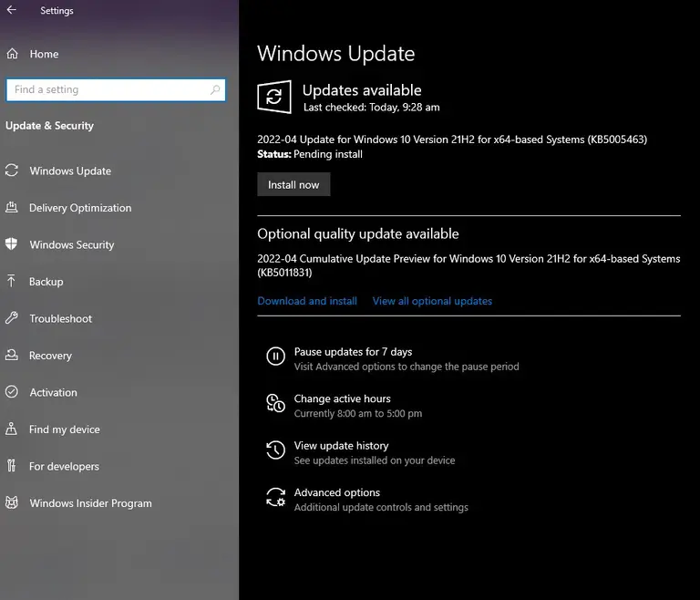The height and width of the screenshot is (600, 700).
Task: Click the Windows Insider Program cat icon
Action: [12, 502]
